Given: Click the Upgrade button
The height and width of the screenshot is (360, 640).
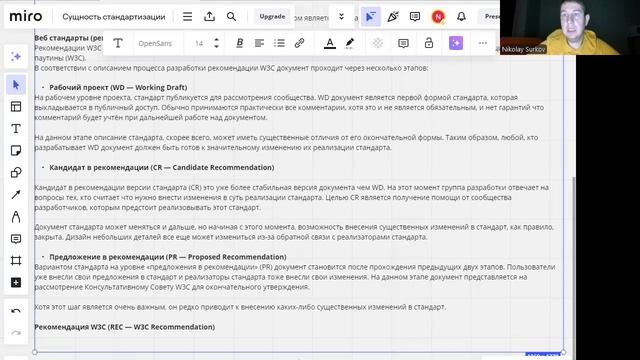Looking at the screenshot, I should point(272,17).
